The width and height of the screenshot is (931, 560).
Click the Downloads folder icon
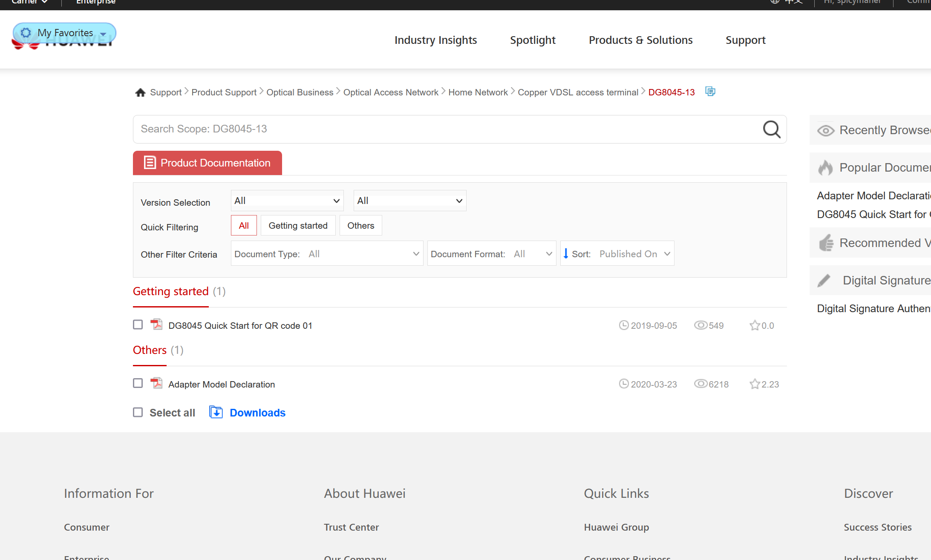pos(216,412)
